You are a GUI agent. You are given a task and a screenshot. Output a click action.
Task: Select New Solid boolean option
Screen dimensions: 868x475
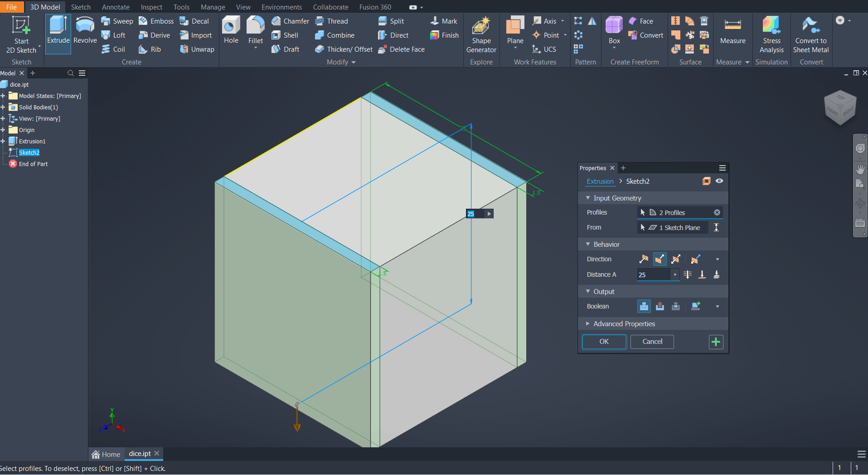[x=696, y=306]
